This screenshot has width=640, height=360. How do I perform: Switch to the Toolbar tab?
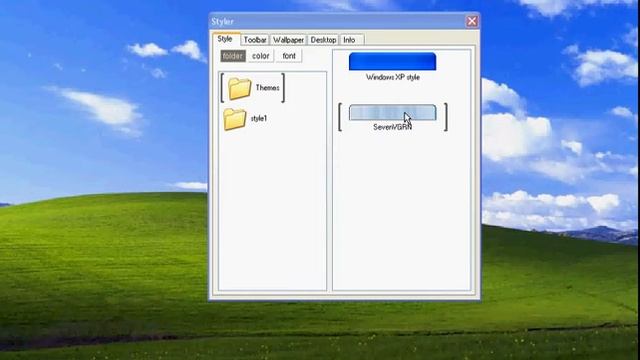pos(255,40)
